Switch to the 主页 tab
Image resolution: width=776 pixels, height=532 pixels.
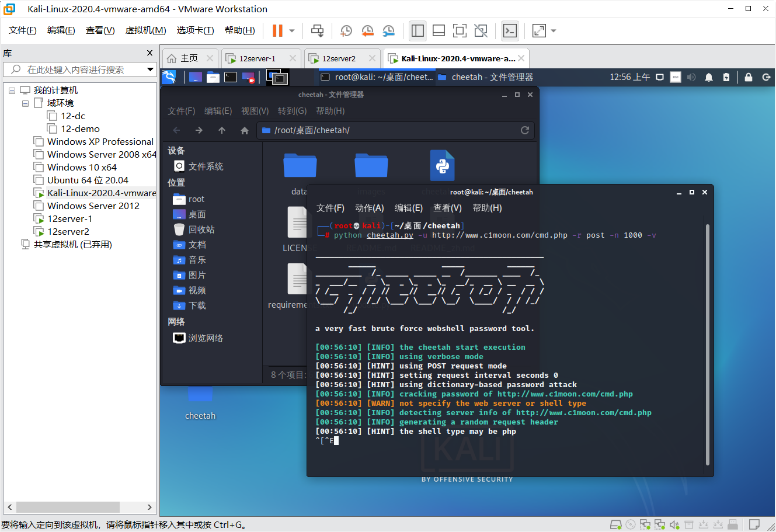[x=189, y=58]
